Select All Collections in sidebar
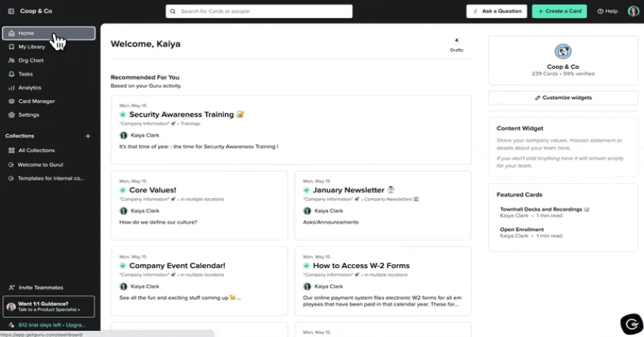The width and height of the screenshot is (644, 337). [36, 151]
